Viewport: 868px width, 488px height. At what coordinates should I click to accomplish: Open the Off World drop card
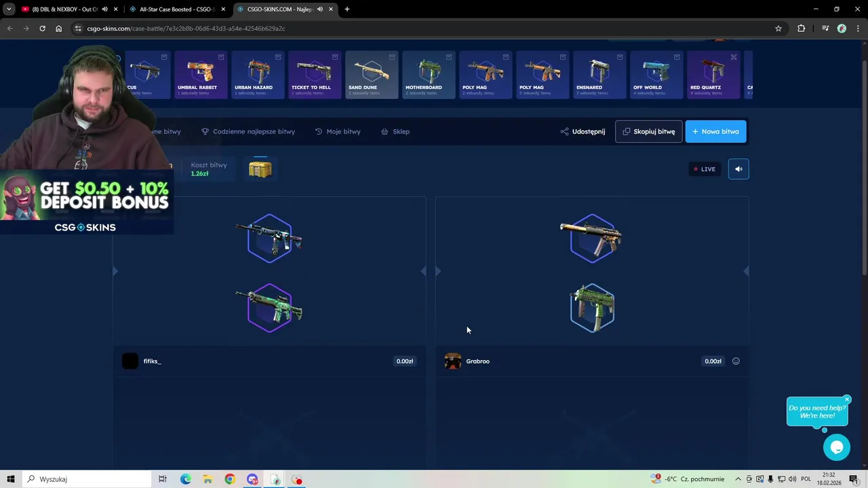pyautogui.click(x=656, y=75)
